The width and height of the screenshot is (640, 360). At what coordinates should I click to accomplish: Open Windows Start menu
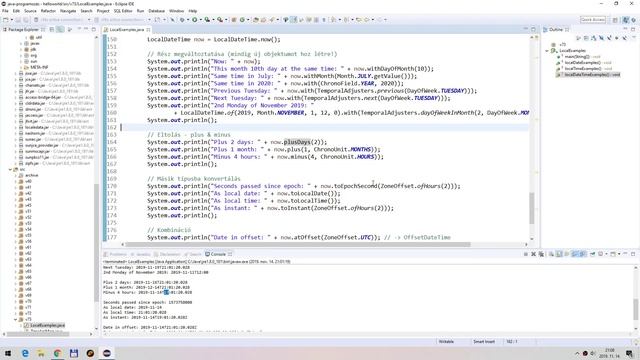point(8,353)
